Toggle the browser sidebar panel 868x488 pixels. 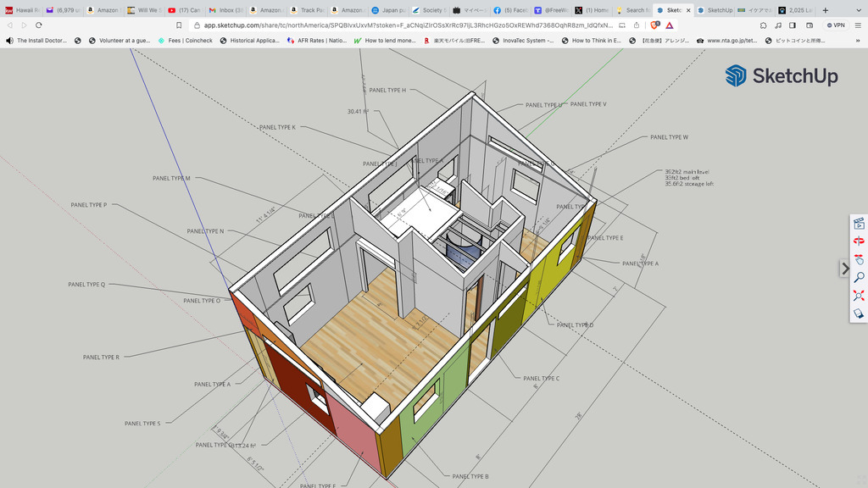pyautogui.click(x=792, y=25)
